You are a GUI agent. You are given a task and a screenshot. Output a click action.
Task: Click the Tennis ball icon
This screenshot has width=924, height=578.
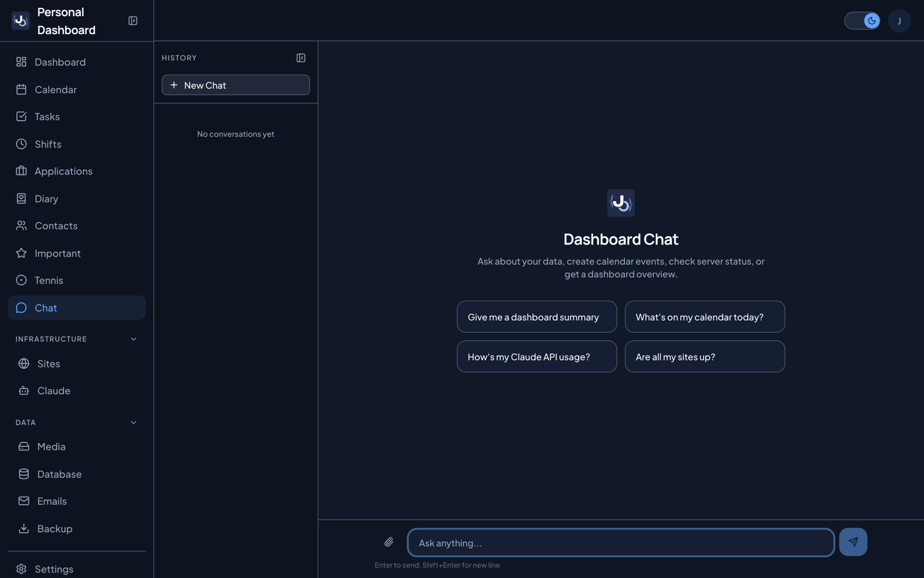21,280
